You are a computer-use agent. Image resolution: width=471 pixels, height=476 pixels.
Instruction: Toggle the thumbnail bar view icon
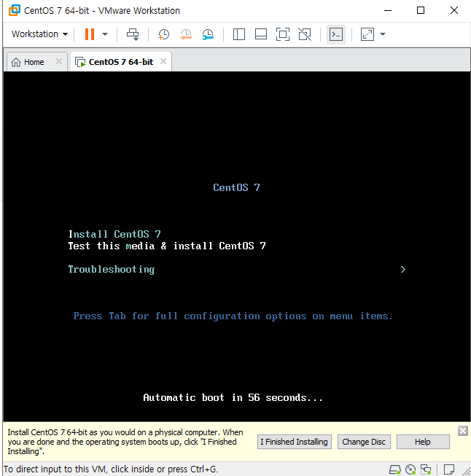261,34
